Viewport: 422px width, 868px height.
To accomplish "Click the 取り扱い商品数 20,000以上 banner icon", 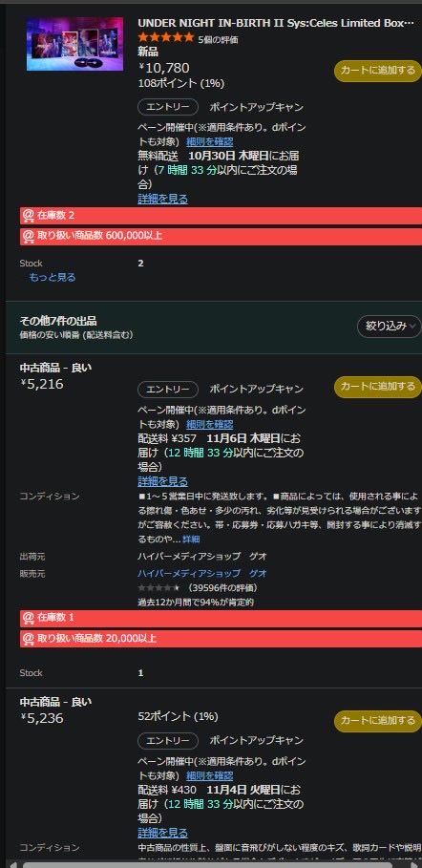I will [28, 639].
